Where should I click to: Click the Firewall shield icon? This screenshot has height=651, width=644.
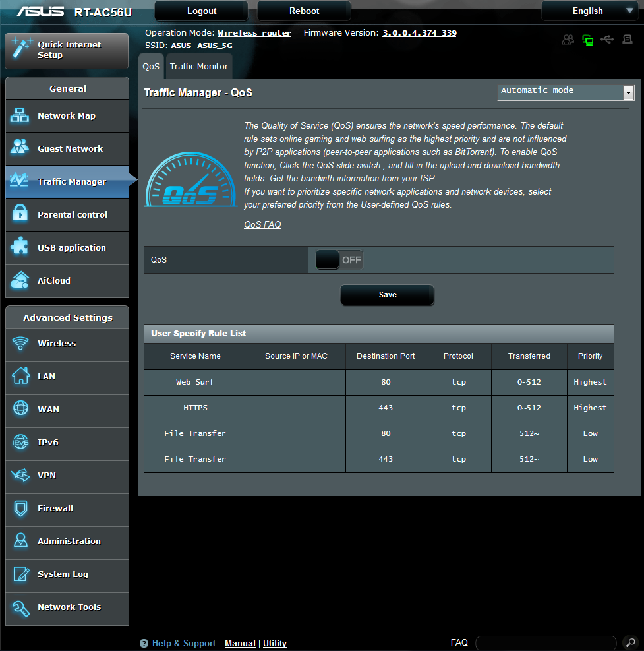point(20,508)
